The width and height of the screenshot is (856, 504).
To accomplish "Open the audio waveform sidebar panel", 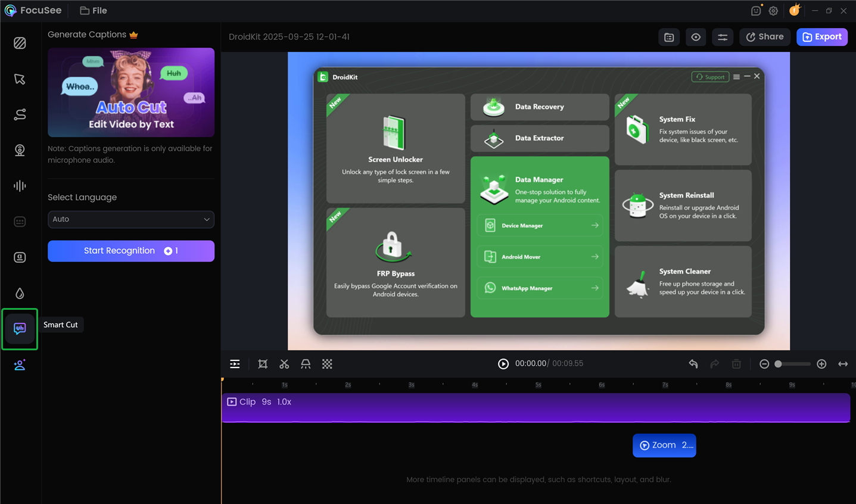I will point(20,186).
